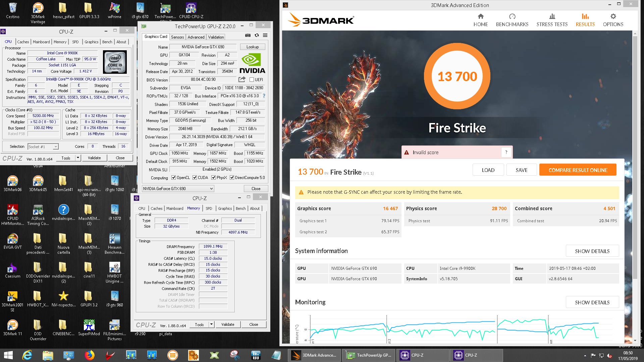The image size is (644, 362).
Task: Launch Firefox from taskbar
Action: 89,355
